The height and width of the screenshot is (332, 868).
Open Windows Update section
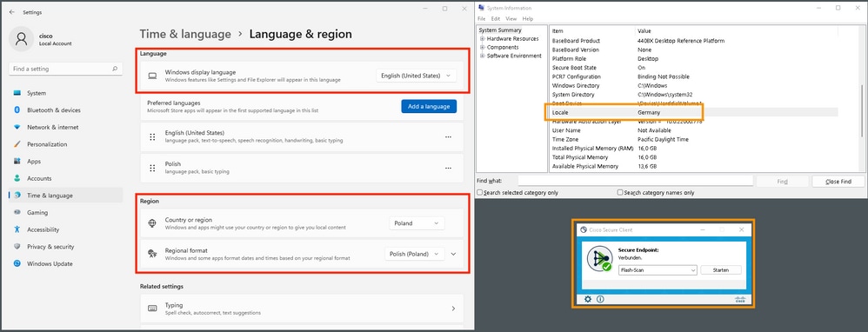[50, 264]
